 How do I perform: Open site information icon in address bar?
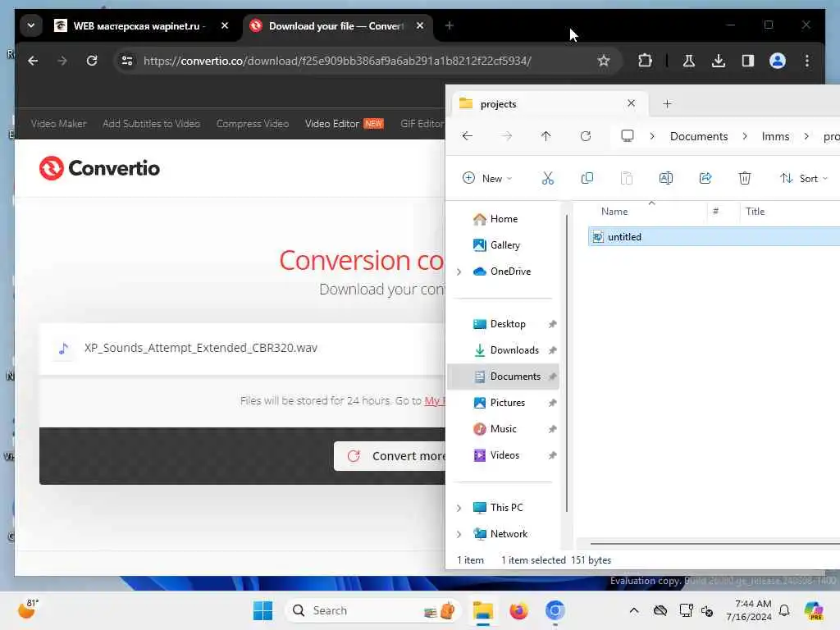[x=127, y=61]
